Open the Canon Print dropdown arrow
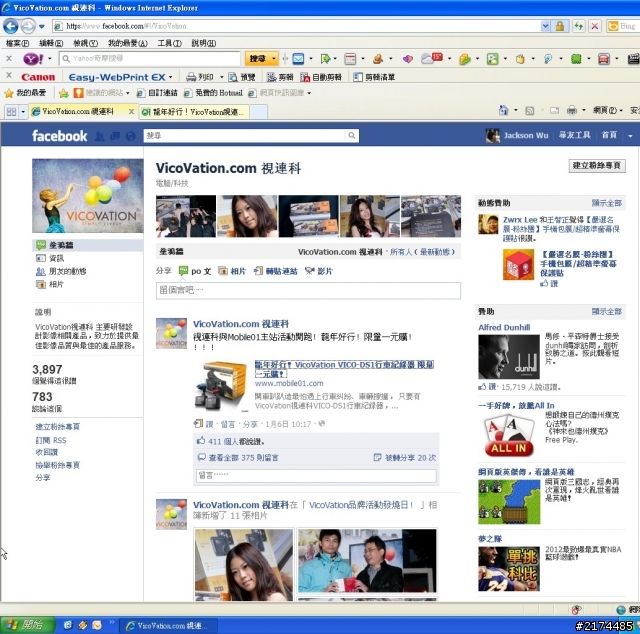Image resolution: width=640 pixels, height=634 pixels. pos(222,77)
